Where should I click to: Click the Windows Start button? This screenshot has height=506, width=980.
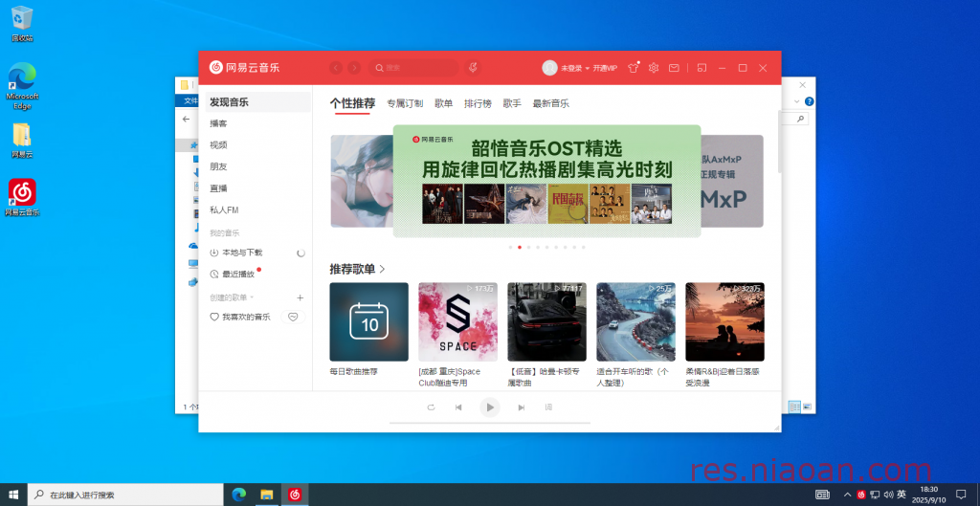(x=13, y=495)
